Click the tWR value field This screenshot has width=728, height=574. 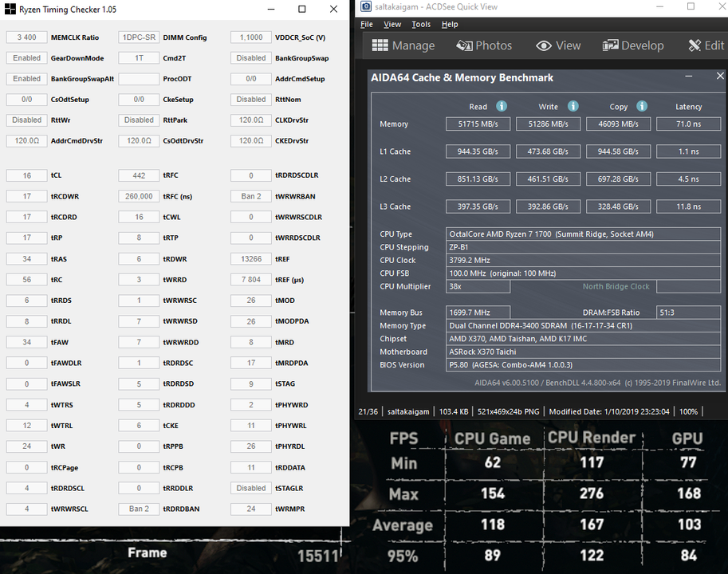pyautogui.click(x=27, y=446)
